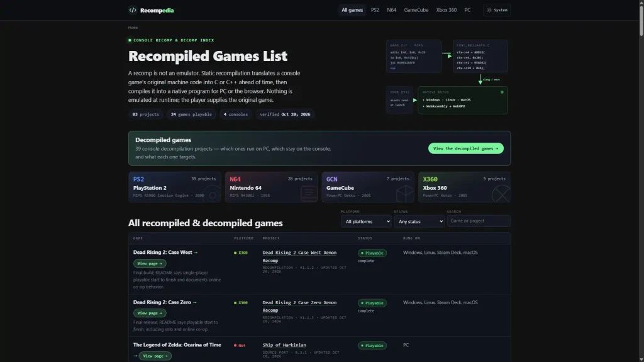Viewport: 644px width, 362px height.
Task: Click the GameCube card cube icon
Action: point(404,194)
